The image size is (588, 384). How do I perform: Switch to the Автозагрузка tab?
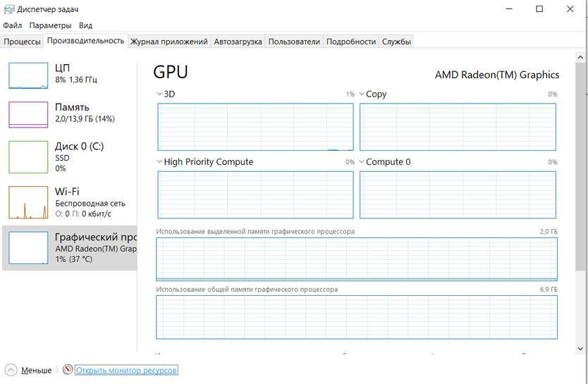[x=238, y=42]
